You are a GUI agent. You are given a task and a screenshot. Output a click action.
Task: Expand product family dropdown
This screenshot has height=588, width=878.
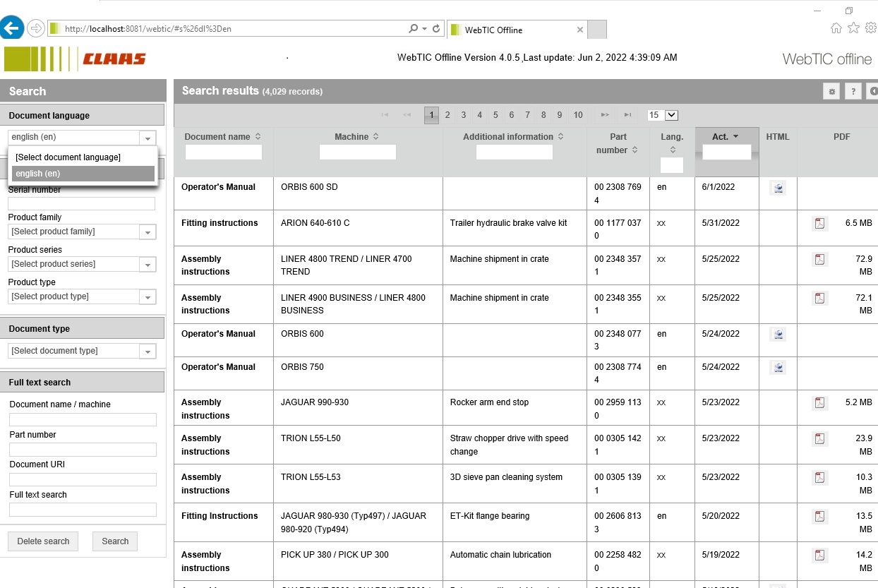[x=148, y=232]
